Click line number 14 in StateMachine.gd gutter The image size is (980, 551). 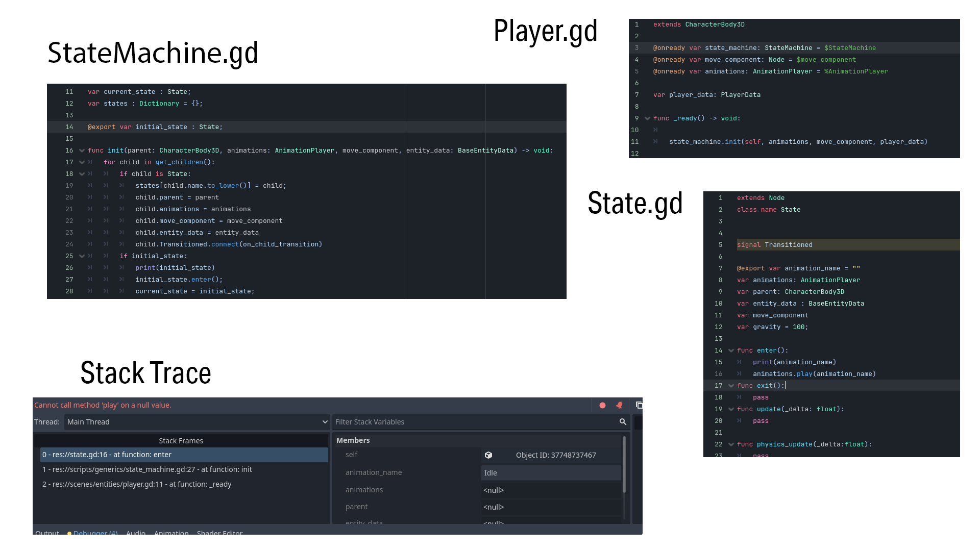coord(69,127)
